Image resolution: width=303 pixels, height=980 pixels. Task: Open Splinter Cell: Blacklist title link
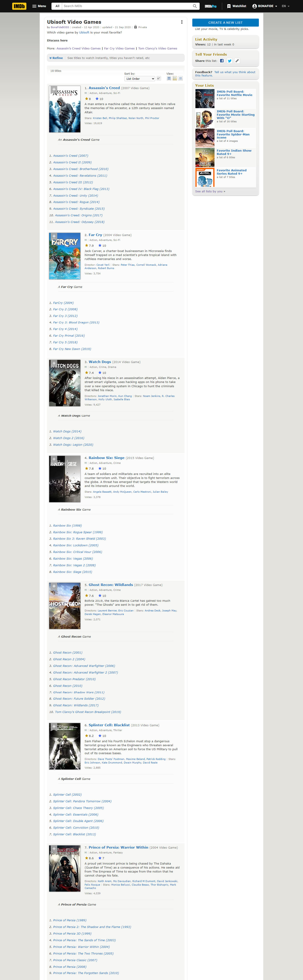tap(109, 725)
